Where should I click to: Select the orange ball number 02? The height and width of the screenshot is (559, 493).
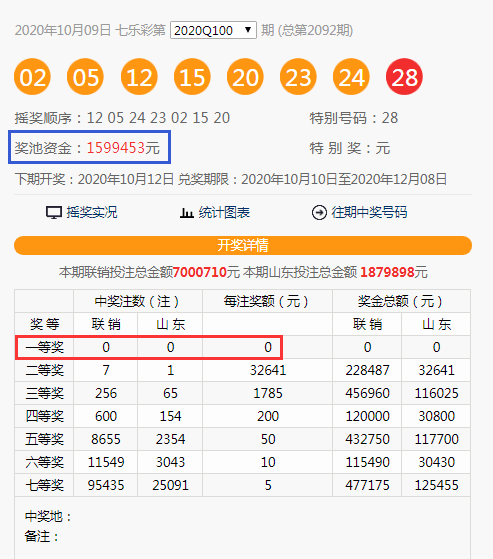pyautogui.click(x=32, y=77)
